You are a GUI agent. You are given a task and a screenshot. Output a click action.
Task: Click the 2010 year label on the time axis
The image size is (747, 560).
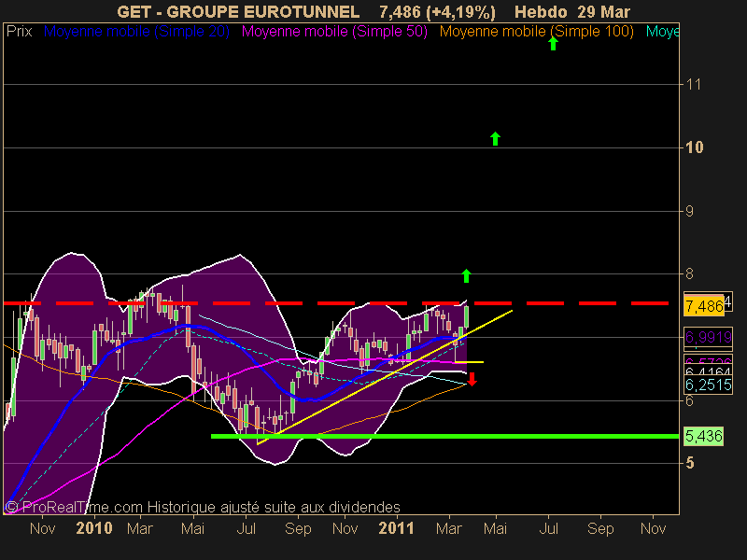click(x=94, y=528)
